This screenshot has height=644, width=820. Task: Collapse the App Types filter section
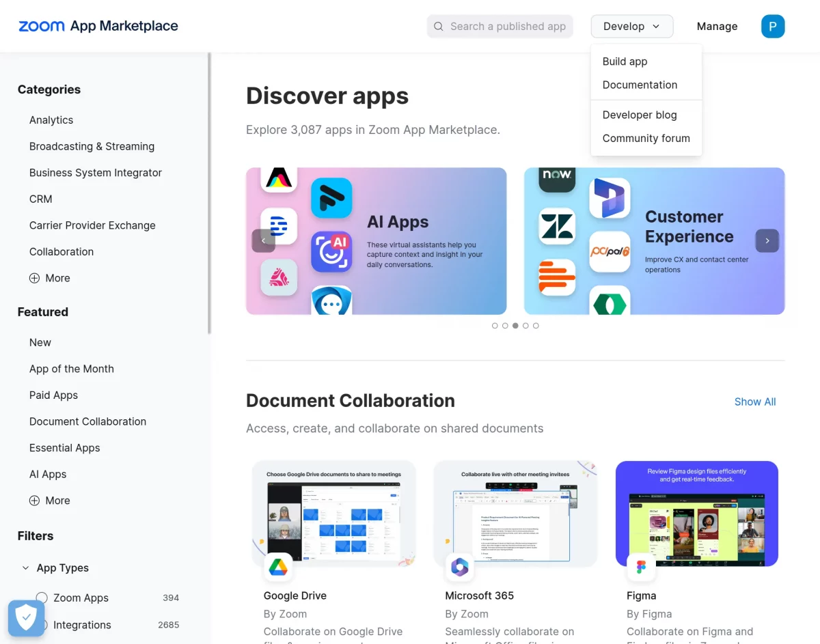25,568
